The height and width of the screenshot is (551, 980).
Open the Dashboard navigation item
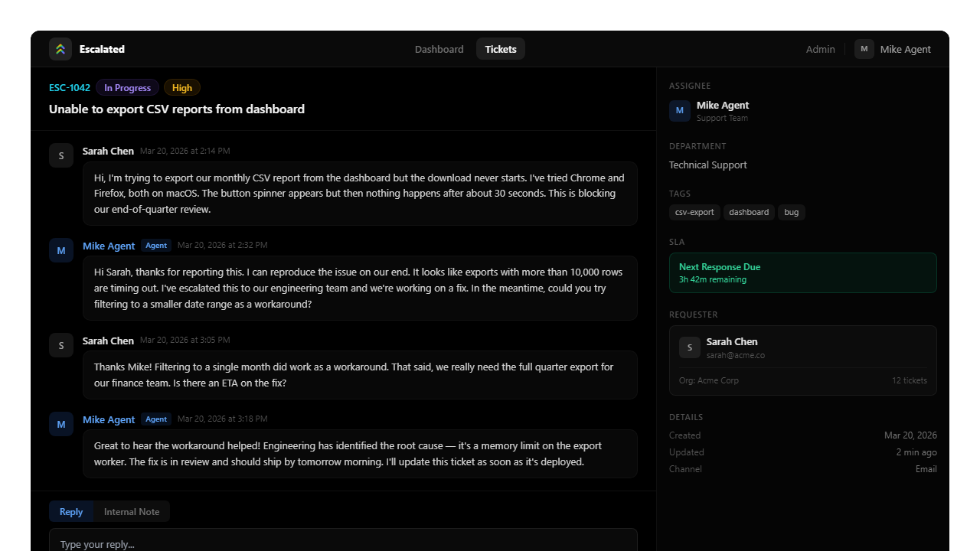tap(439, 49)
